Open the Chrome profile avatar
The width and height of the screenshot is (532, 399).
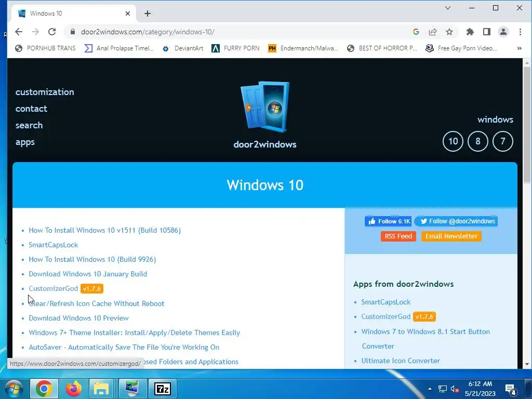(x=503, y=32)
